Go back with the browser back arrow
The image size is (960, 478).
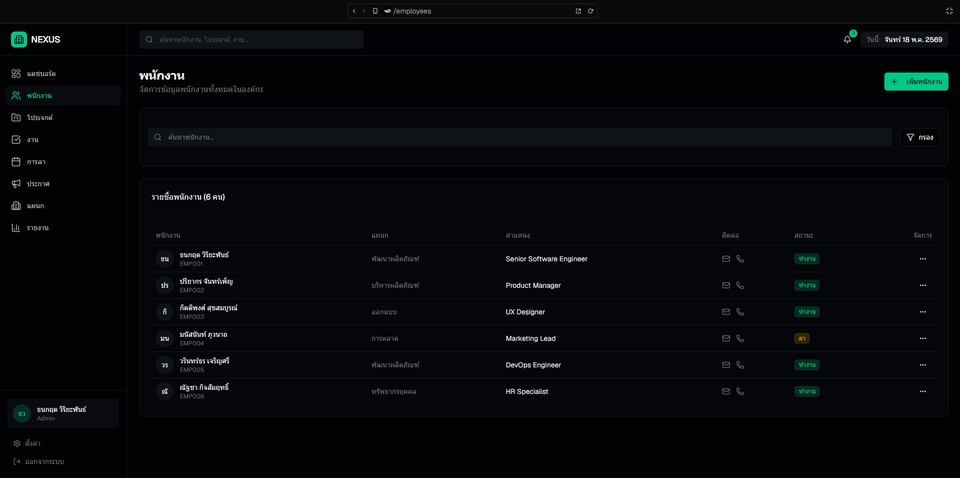click(x=354, y=11)
